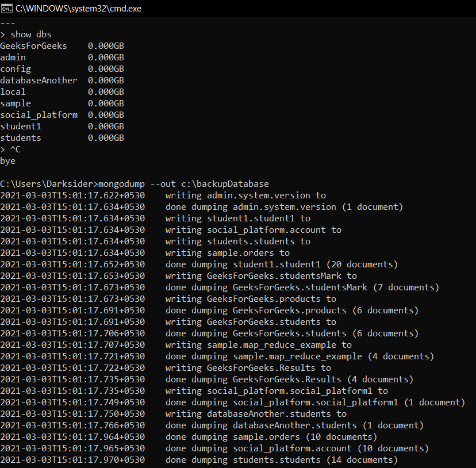Click the title text C:\WINDOWS\system32\cmd.exe

tap(78, 9)
